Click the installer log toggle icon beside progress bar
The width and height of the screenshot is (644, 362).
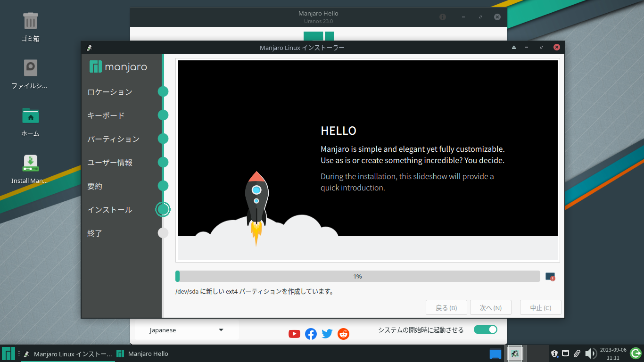click(550, 277)
